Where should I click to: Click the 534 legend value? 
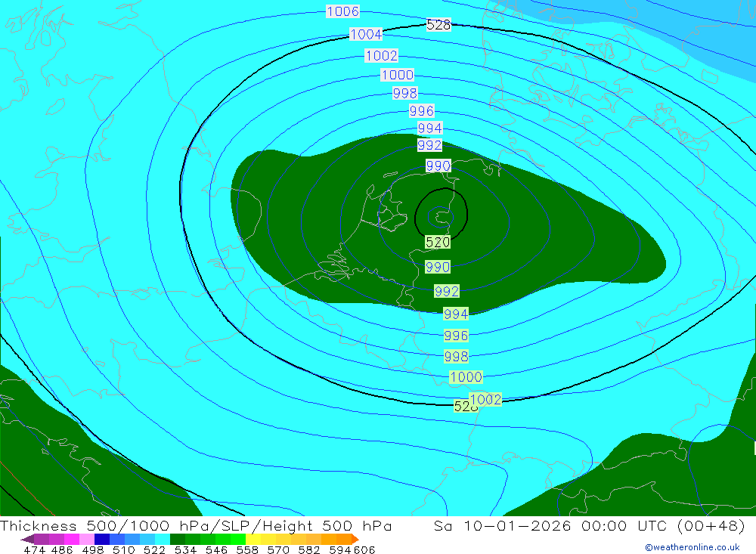click(x=185, y=549)
